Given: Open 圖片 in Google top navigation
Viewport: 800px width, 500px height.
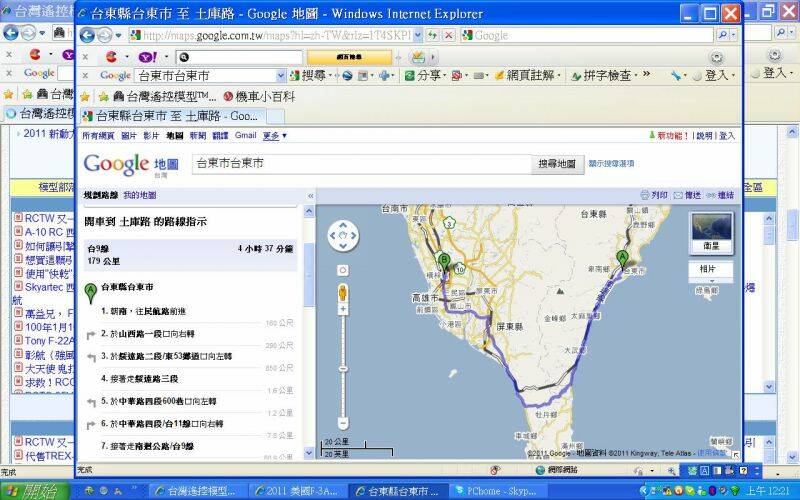Looking at the screenshot, I should pyautogui.click(x=129, y=136).
